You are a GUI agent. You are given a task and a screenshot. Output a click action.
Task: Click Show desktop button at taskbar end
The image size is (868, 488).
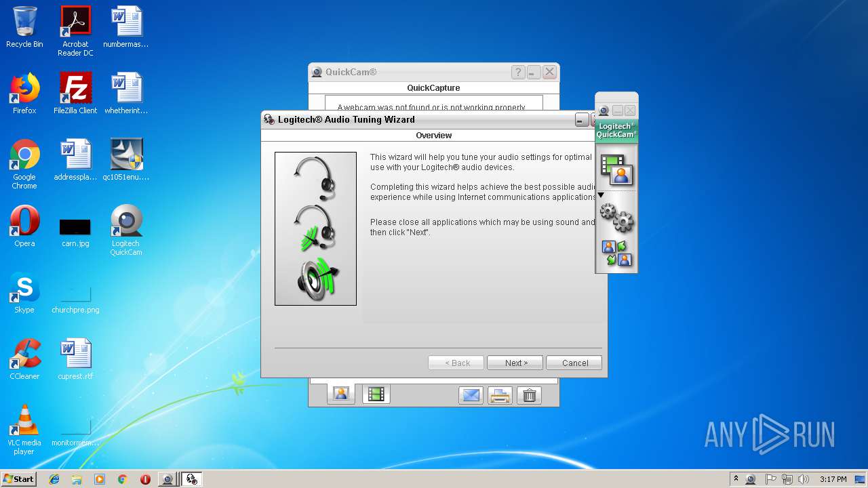point(861,479)
